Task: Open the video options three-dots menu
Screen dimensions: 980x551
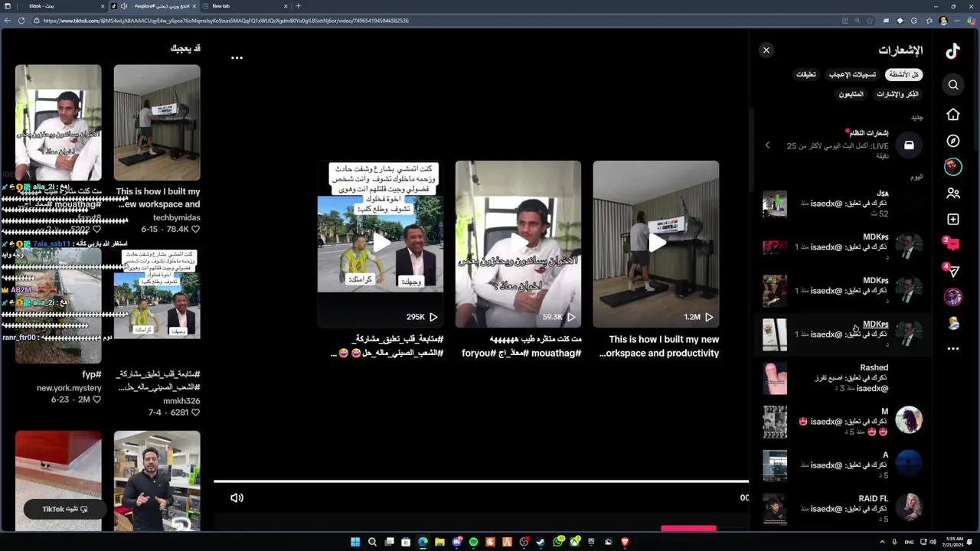Action: 237,57
